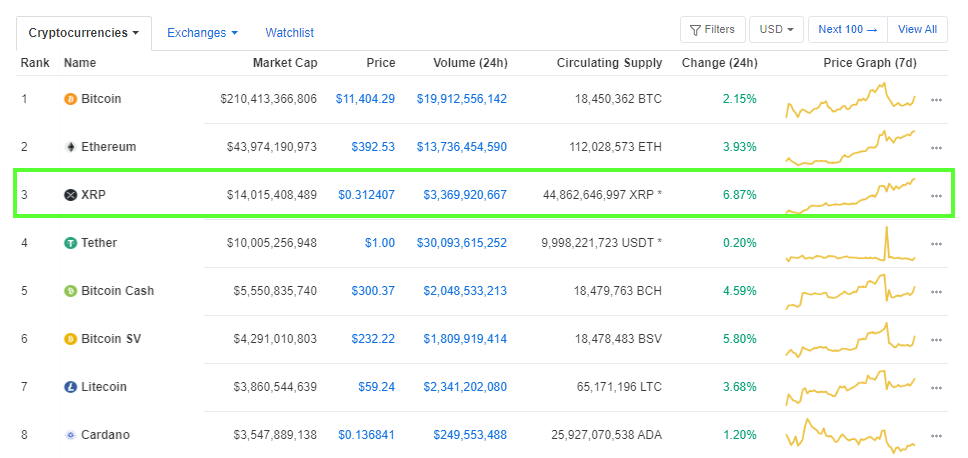
Task: Sort by Market Cap column header
Action: (285, 63)
